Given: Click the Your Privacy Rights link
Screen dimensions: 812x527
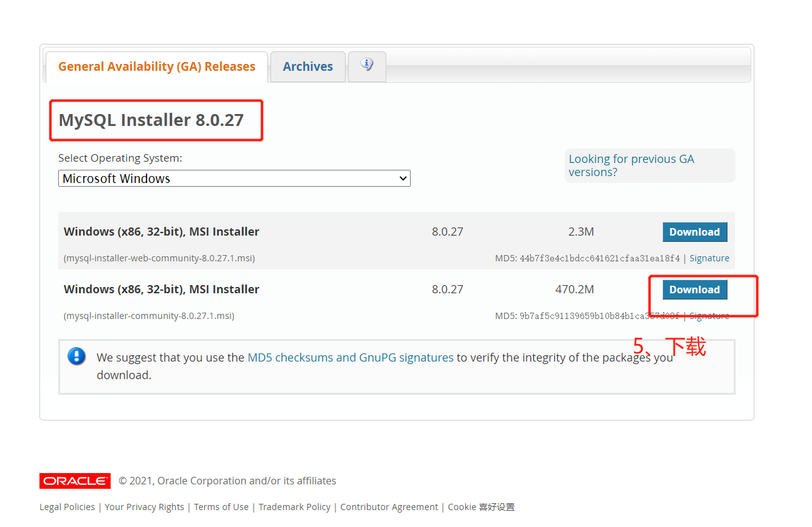Looking at the screenshot, I should pyautogui.click(x=144, y=506).
